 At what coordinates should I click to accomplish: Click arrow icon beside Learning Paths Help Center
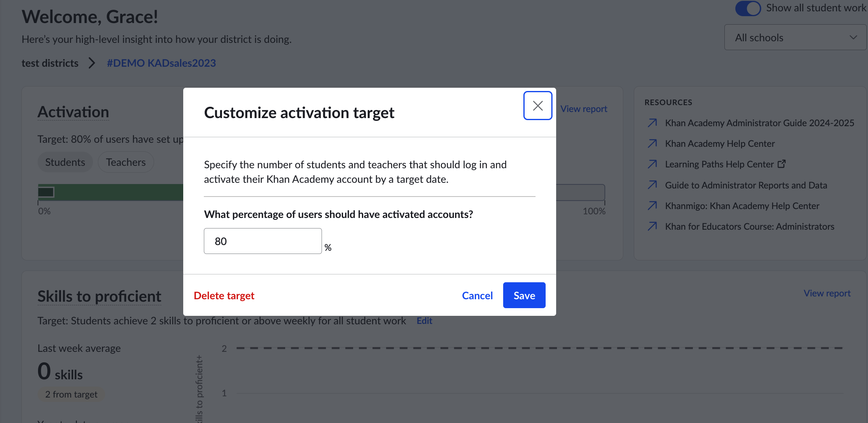652,164
